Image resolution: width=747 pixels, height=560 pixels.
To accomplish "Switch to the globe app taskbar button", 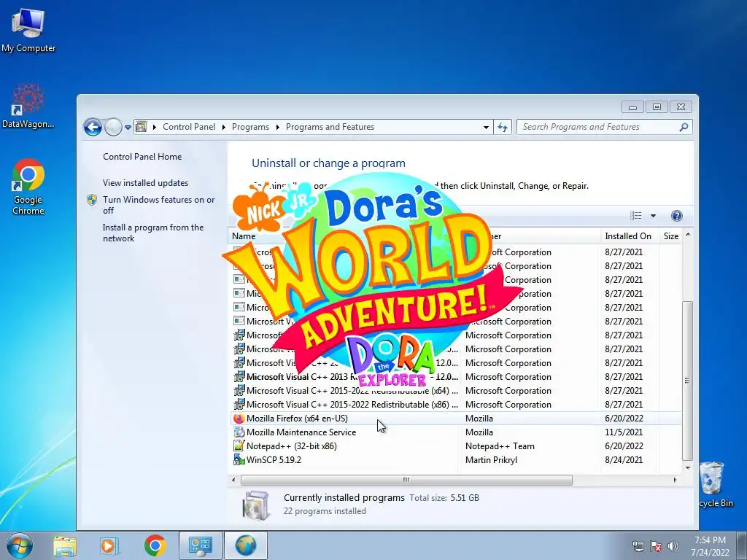I will [245, 545].
